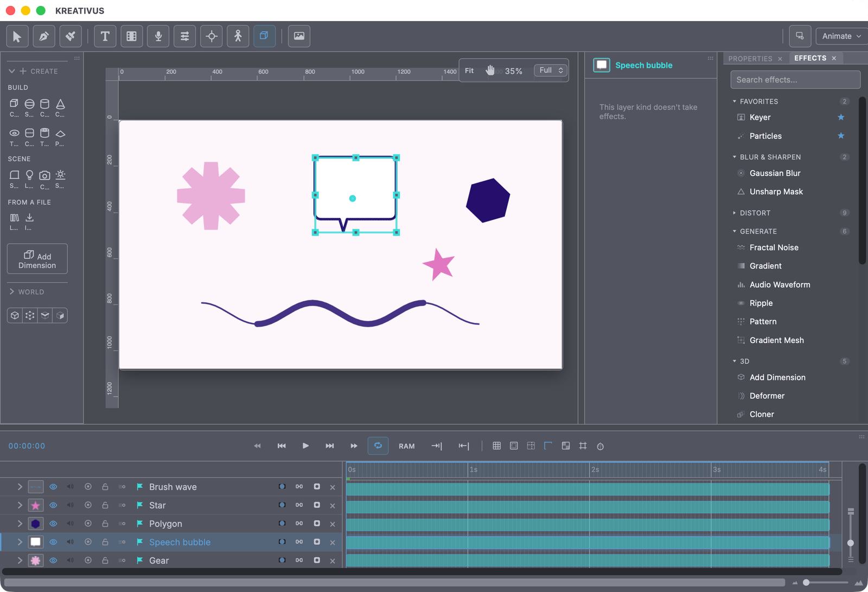The width and height of the screenshot is (868, 592).
Task: Select the Gradient Mesh effect
Action: (776, 340)
